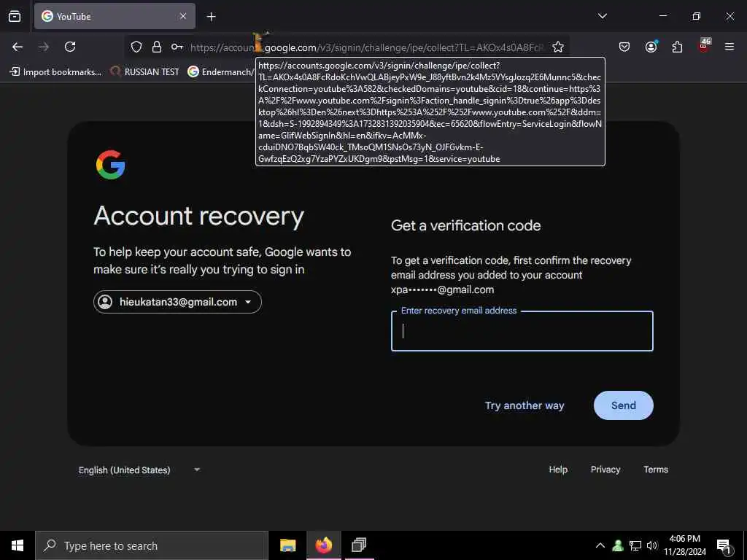Click the Firefox taskbar icon
747x560 pixels.
(323, 545)
